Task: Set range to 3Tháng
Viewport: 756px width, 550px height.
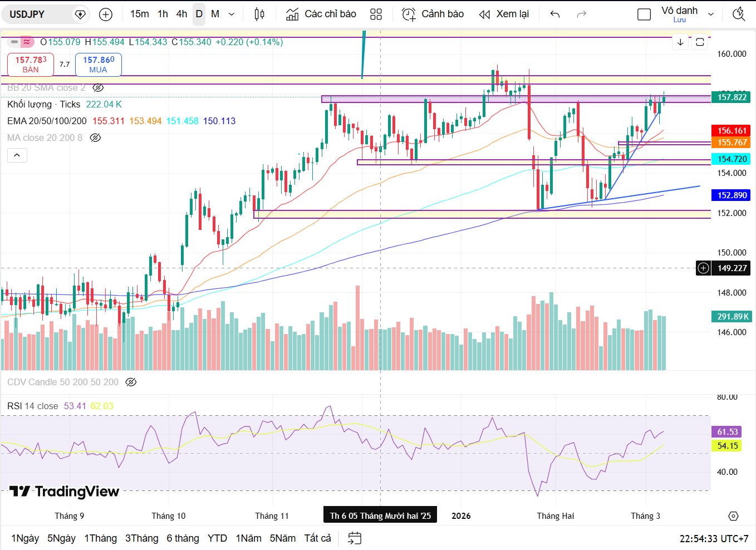Action: [x=142, y=538]
